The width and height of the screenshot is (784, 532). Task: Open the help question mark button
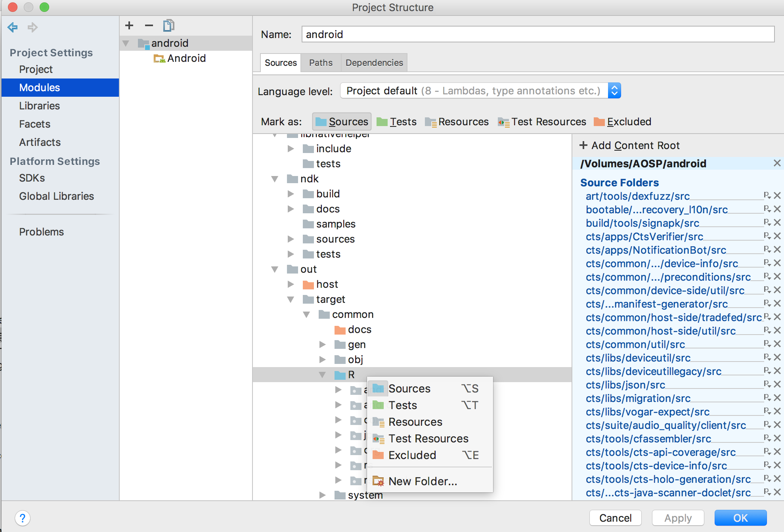pos(23,518)
